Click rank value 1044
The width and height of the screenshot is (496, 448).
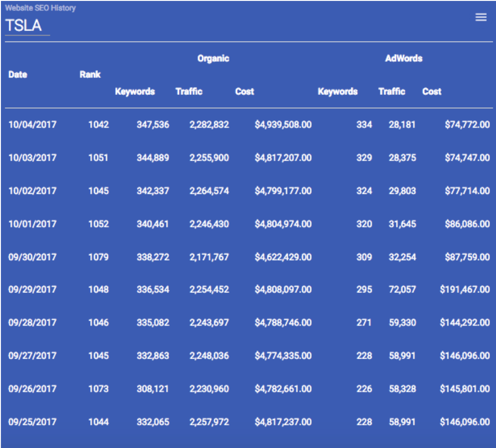99,422
